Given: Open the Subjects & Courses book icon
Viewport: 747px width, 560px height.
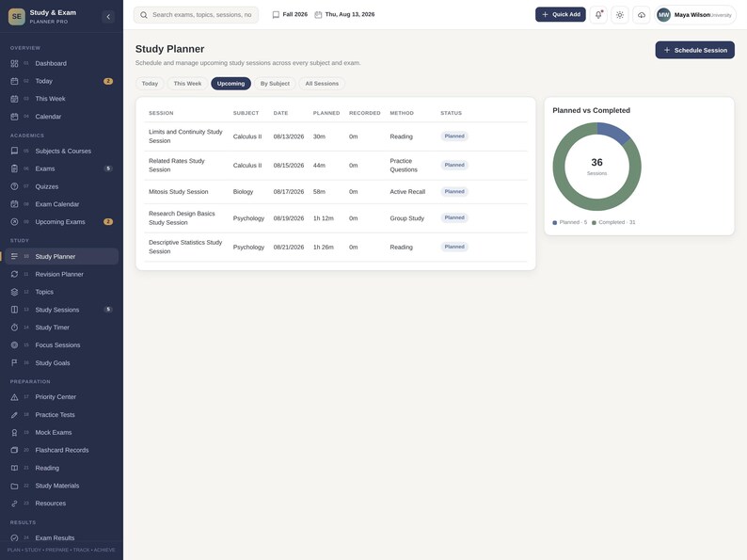Looking at the screenshot, I should (14, 152).
